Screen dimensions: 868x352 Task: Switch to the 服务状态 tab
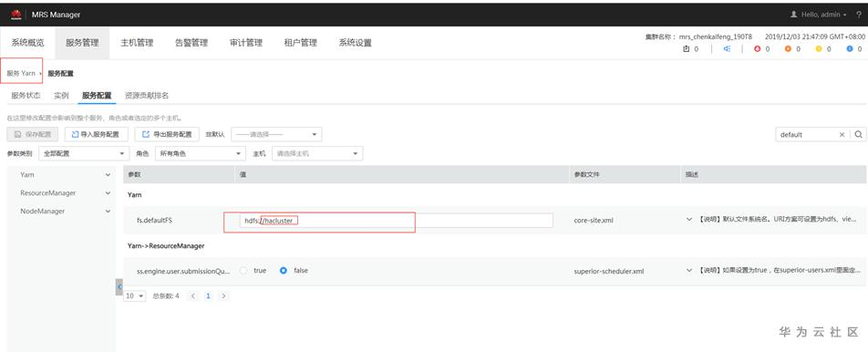pyautogui.click(x=26, y=95)
